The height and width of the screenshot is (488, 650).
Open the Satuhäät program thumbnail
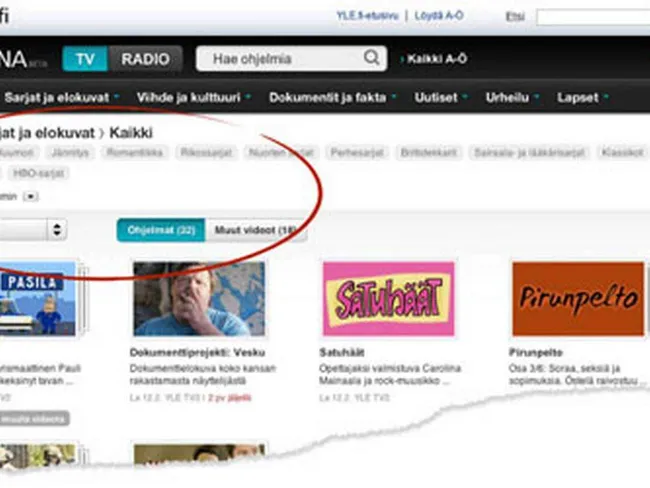point(389,299)
